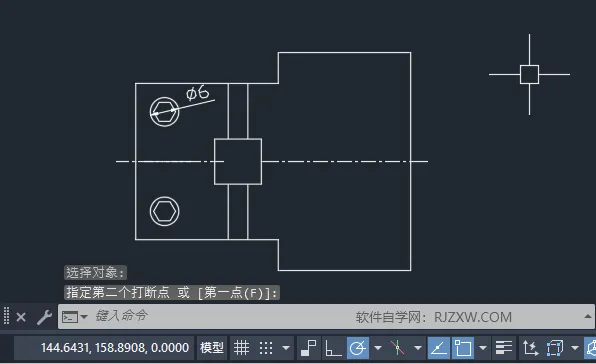Switch to 模型 model space button

(212, 348)
